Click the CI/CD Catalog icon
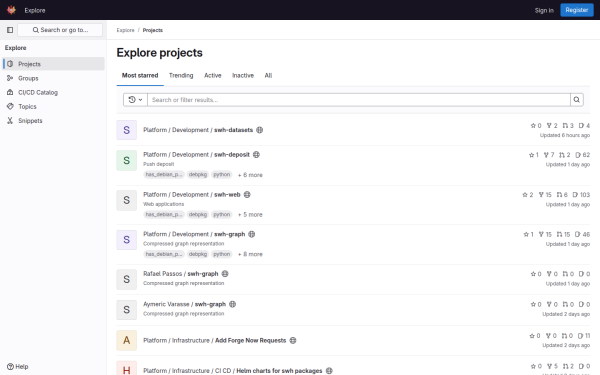The image size is (600, 375). [x=10, y=92]
